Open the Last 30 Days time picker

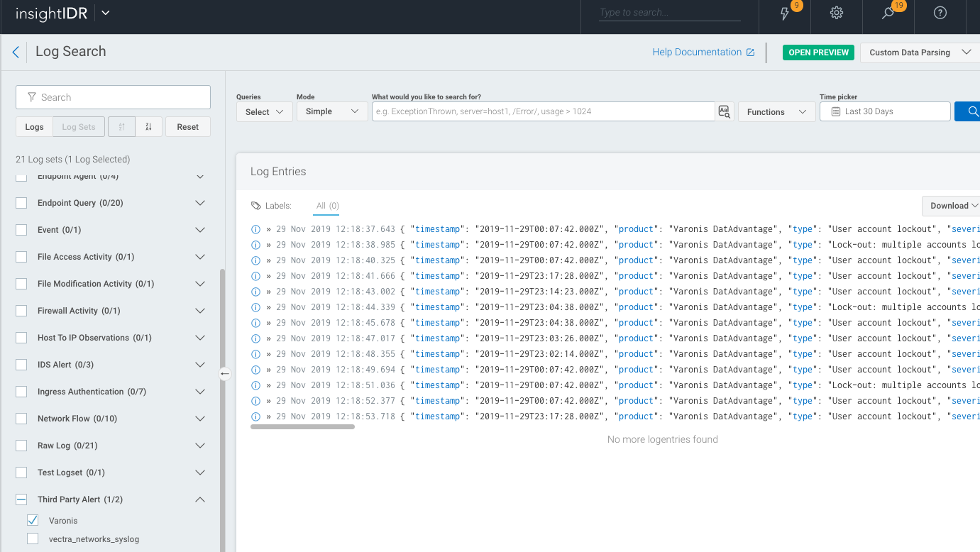885,111
